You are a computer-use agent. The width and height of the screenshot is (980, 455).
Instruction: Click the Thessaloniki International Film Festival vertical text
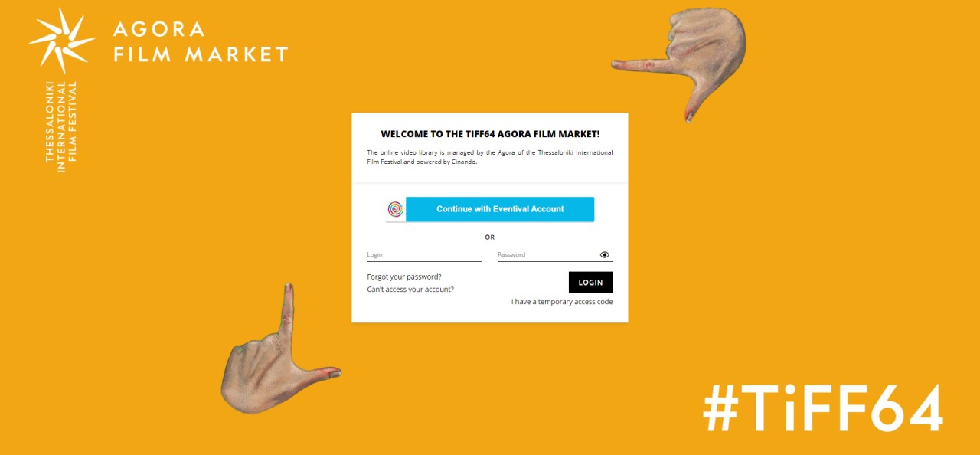pos(61,121)
